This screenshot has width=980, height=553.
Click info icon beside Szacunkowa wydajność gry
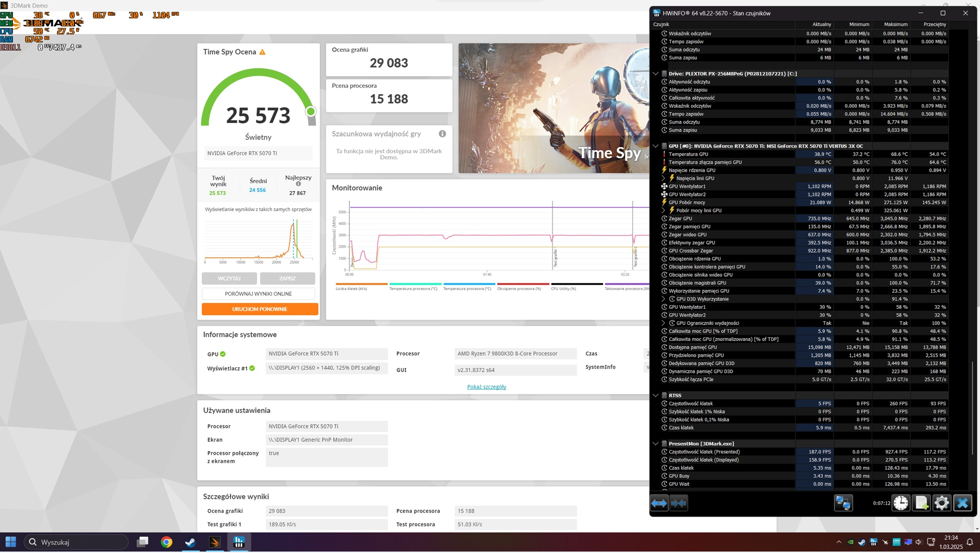coord(442,134)
